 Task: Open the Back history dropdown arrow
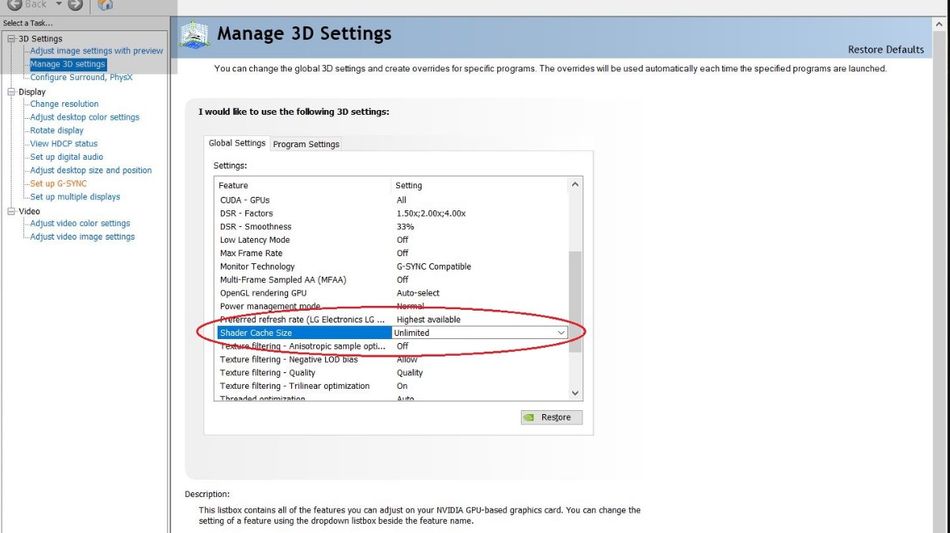[59, 4]
